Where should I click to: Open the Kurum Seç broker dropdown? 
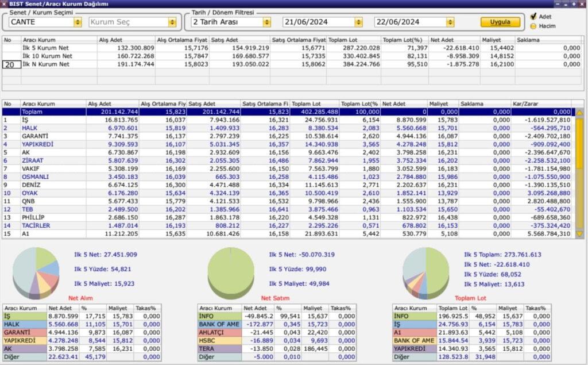pos(133,22)
